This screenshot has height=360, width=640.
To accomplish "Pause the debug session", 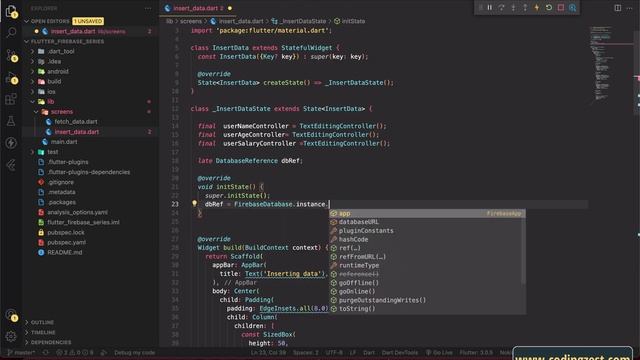I will [489, 8].
